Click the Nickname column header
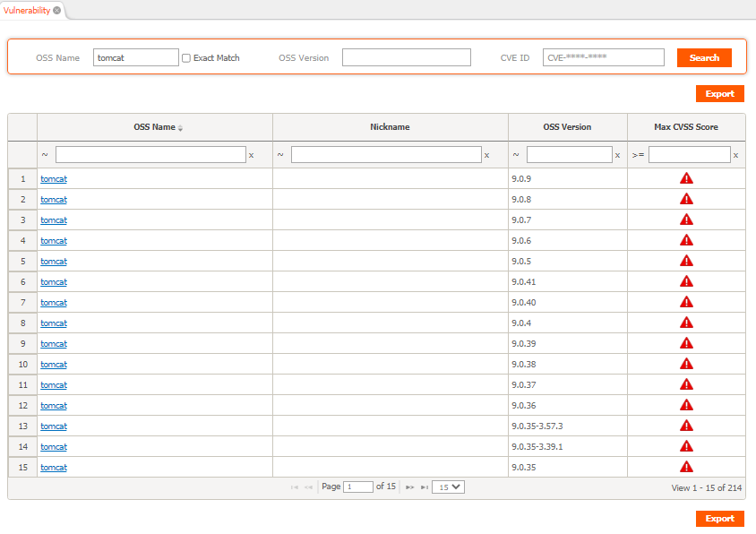Screen dimensions: 756x534 390,127
